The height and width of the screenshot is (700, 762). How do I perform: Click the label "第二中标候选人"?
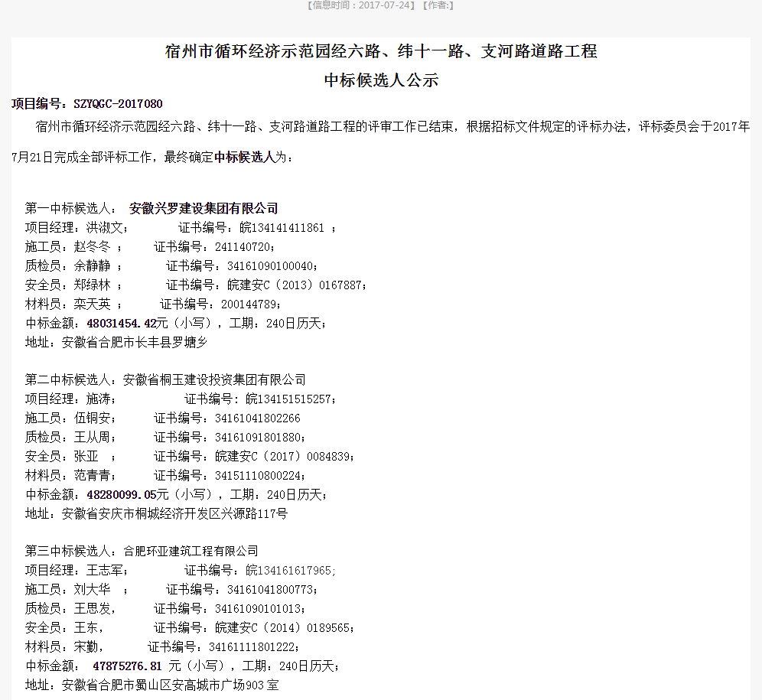pos(67,379)
